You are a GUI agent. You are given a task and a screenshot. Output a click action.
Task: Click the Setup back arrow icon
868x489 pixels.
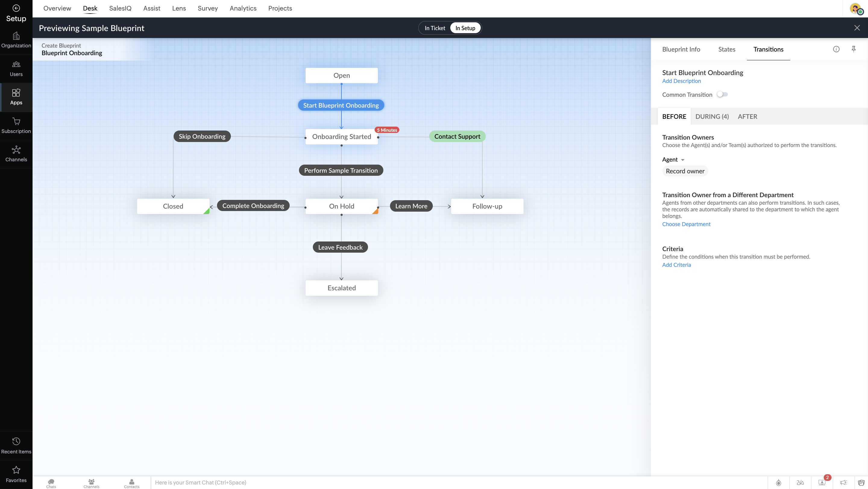tap(16, 8)
